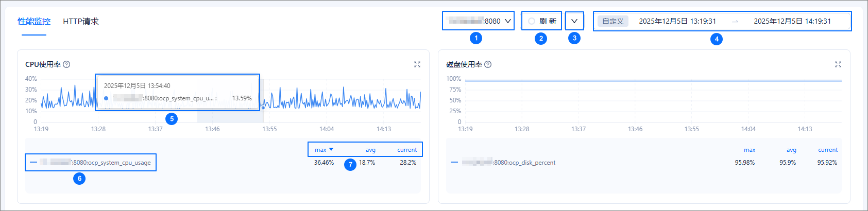
Task: Sort disk legend by max column
Action: pos(750,150)
